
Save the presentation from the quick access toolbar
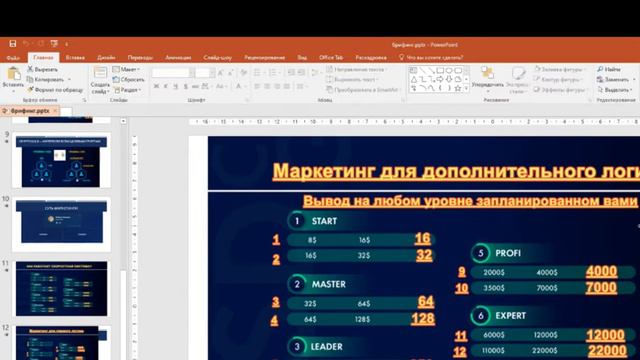tap(13, 44)
